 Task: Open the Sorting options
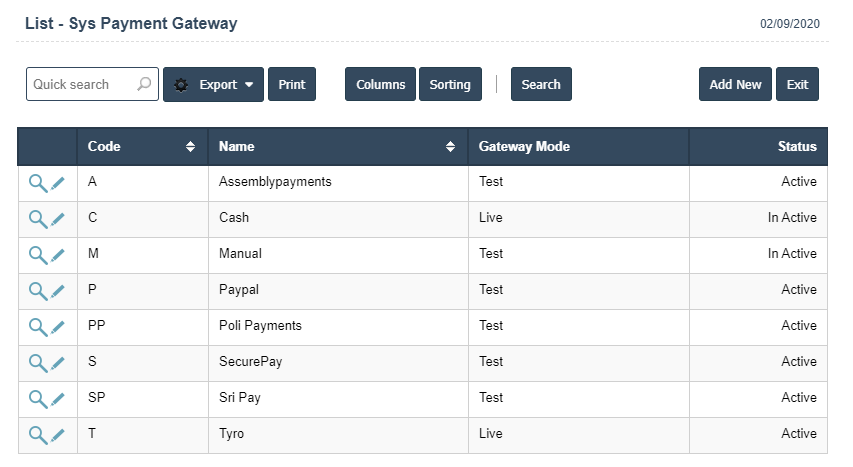click(450, 85)
